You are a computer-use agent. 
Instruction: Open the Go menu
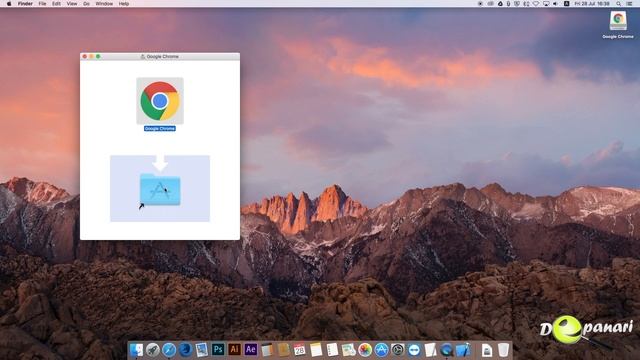[86, 4]
